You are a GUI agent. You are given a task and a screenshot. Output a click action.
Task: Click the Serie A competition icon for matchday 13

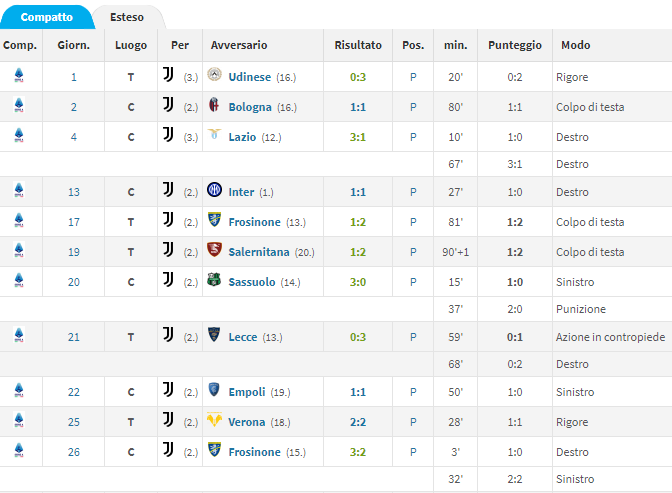(19, 190)
